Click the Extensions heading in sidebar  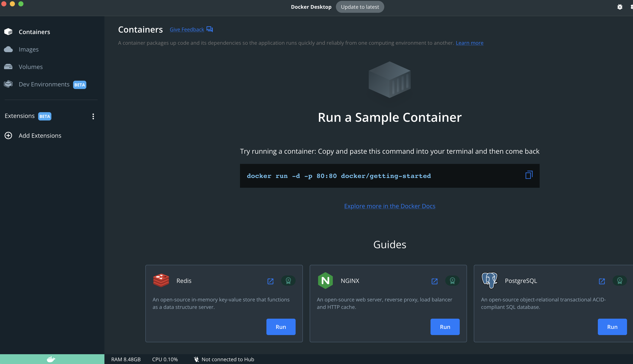coord(20,116)
